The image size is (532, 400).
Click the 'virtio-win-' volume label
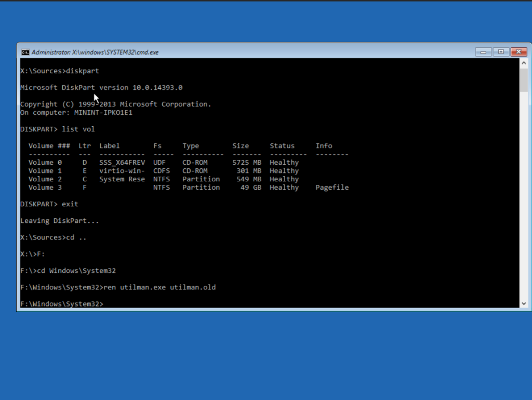pyautogui.click(x=122, y=171)
